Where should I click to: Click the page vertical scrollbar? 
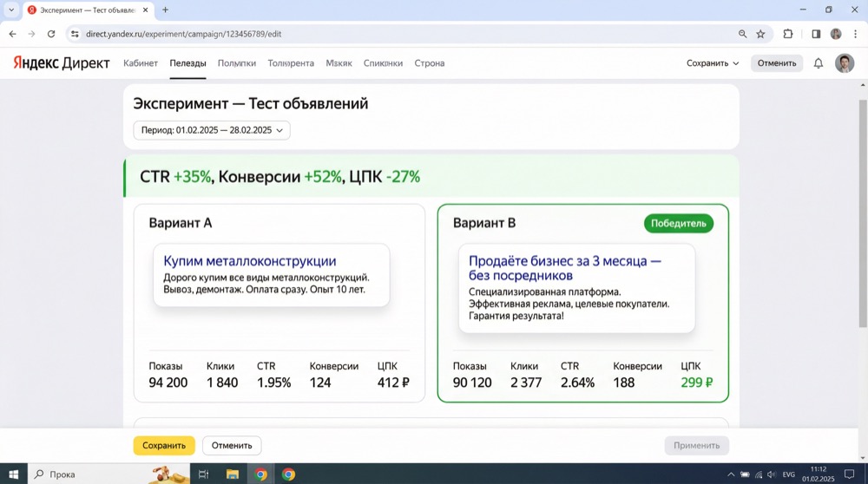pos(863,213)
